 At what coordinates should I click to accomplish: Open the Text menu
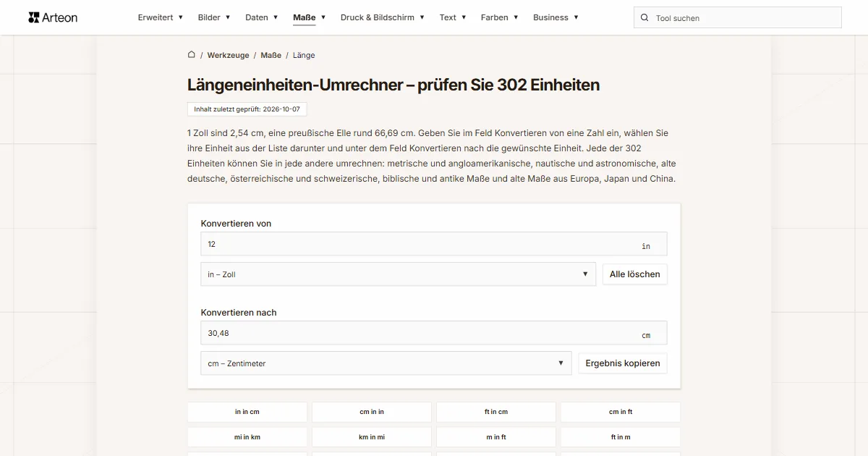[x=453, y=17]
